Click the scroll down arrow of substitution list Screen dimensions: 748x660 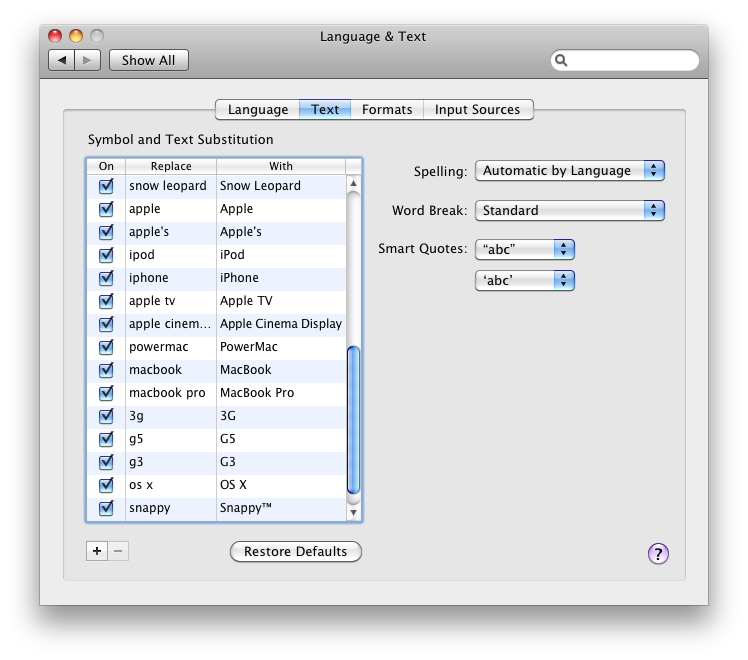click(x=353, y=513)
